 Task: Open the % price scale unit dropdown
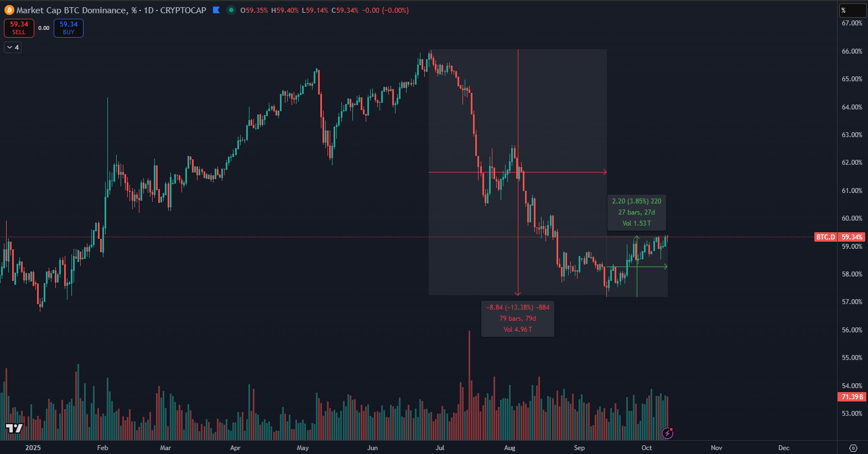click(852, 10)
